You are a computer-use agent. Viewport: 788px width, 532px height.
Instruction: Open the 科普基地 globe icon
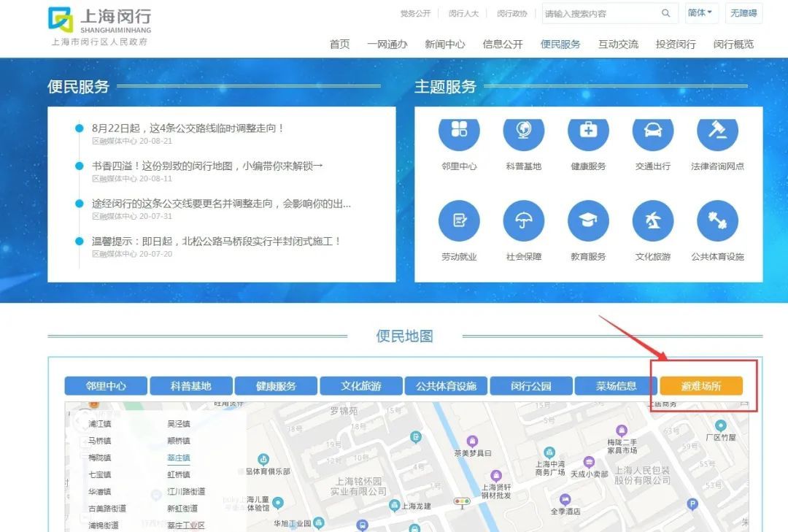[x=524, y=131]
